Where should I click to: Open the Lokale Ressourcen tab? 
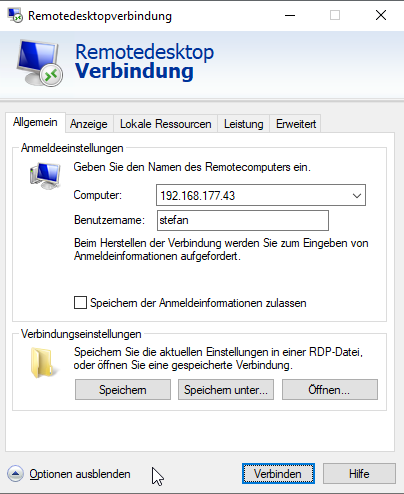point(166,124)
